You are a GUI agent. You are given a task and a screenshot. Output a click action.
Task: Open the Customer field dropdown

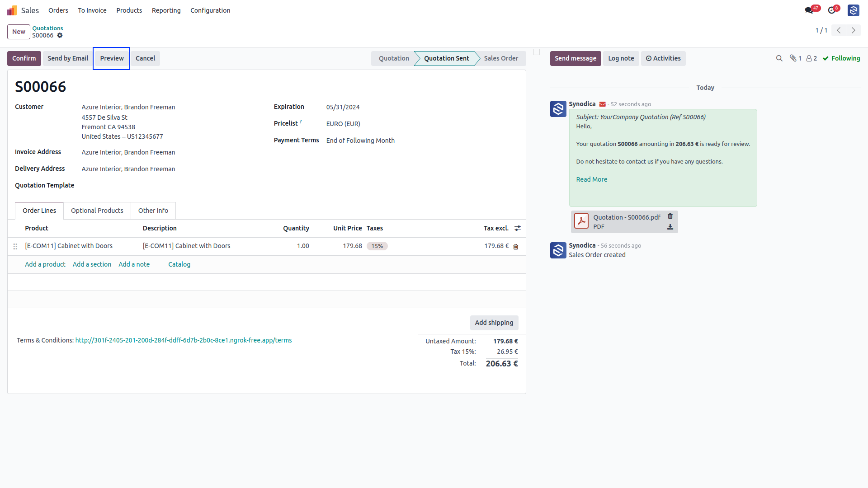pyautogui.click(x=128, y=107)
